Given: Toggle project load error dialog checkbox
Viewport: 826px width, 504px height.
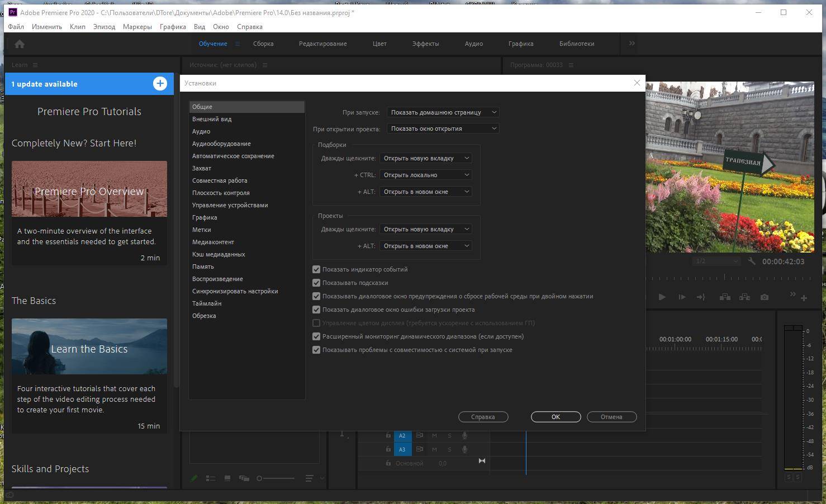Looking at the screenshot, I should [x=316, y=310].
